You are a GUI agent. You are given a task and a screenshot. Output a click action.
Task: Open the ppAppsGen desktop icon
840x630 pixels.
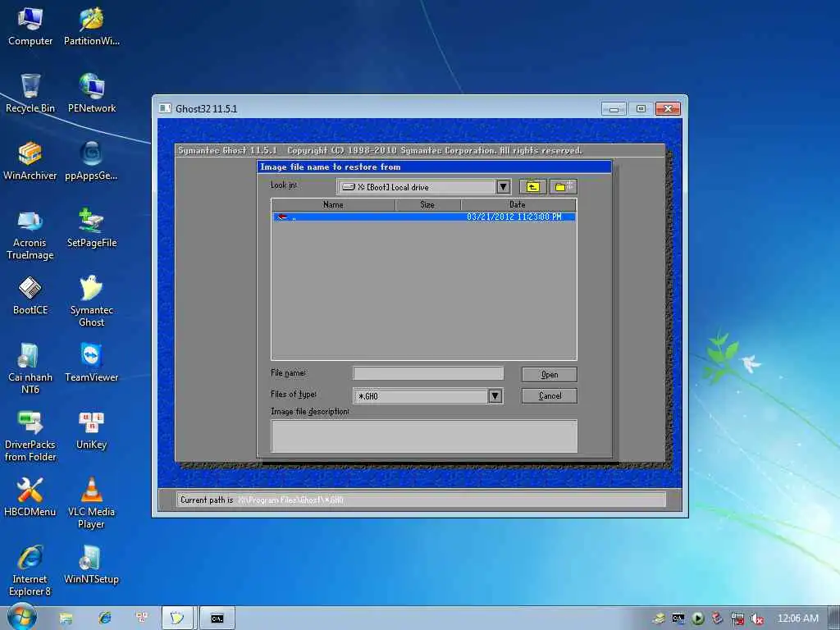coord(92,162)
